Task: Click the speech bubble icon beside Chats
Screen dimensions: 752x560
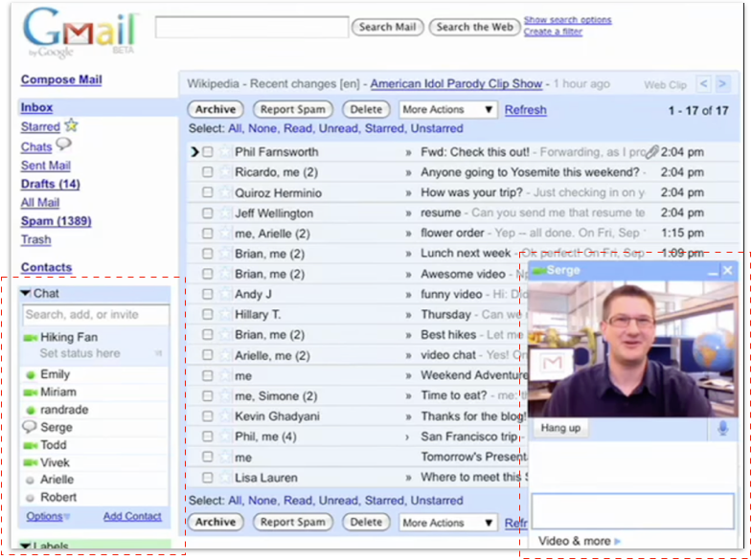Action: pos(63,145)
